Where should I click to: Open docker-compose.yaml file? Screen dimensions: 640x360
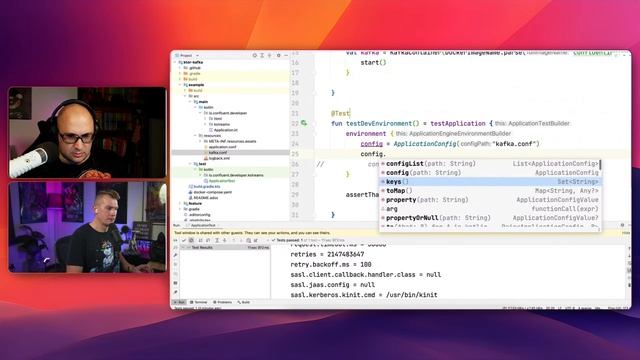[210, 192]
